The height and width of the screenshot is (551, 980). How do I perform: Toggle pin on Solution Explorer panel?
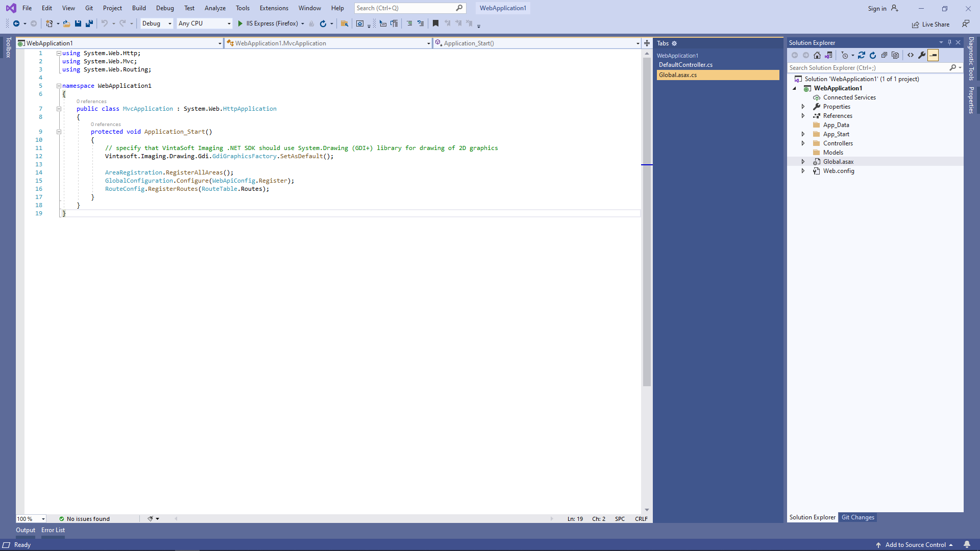coord(949,42)
